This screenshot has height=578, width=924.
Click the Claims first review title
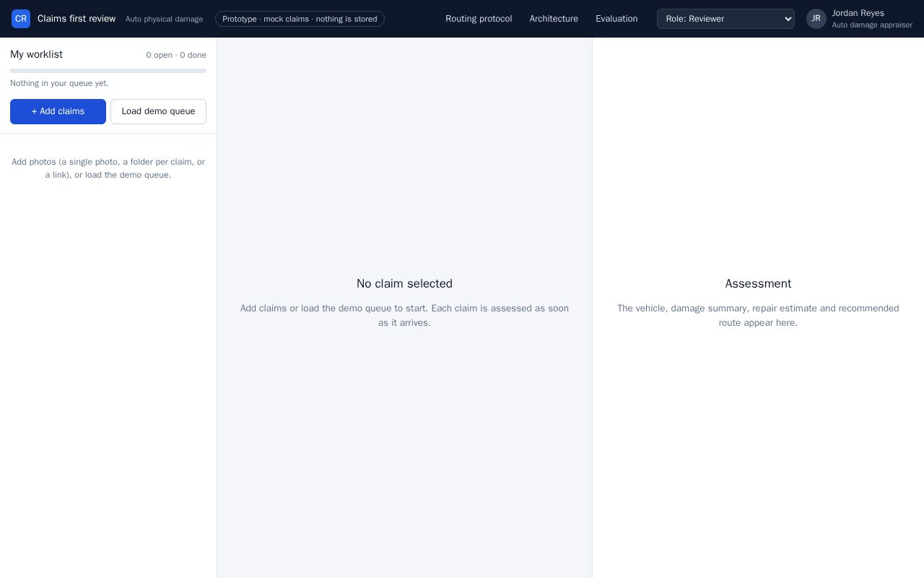[x=77, y=19]
